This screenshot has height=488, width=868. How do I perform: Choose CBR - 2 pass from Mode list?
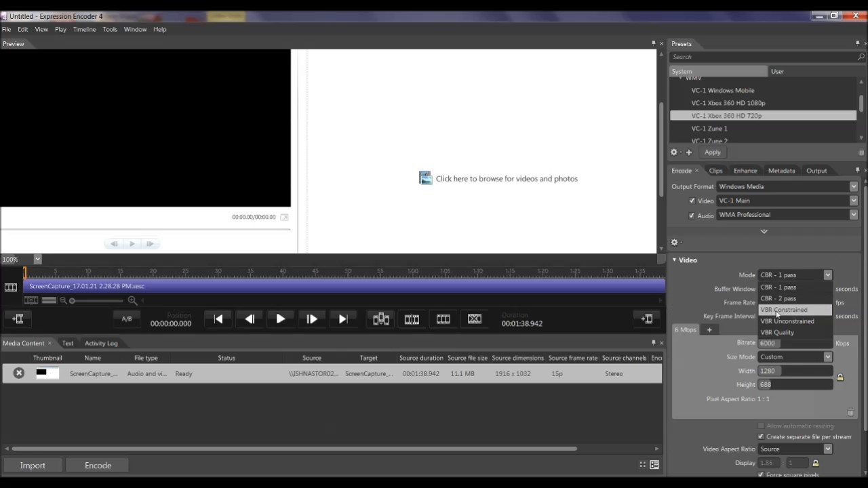click(x=795, y=298)
